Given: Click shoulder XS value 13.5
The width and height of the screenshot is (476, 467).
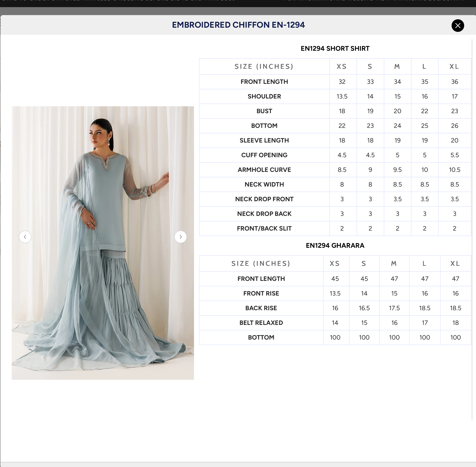Looking at the screenshot, I should pyautogui.click(x=342, y=96).
